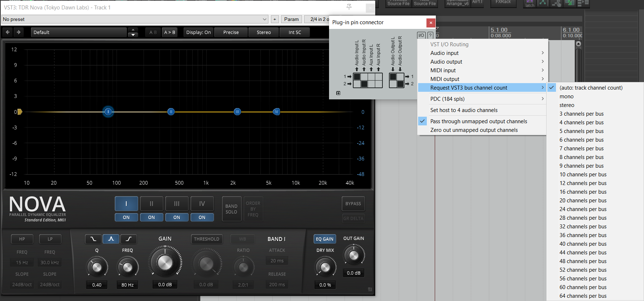This screenshot has height=301, width=644.
Task: Click the Q knob
Action: (x=97, y=267)
